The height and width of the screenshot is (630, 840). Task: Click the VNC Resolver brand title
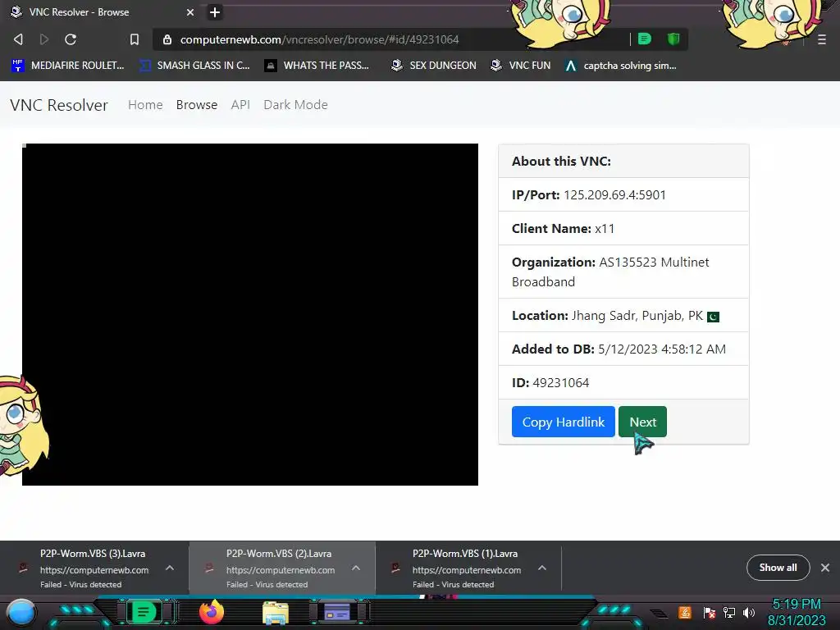coord(59,105)
